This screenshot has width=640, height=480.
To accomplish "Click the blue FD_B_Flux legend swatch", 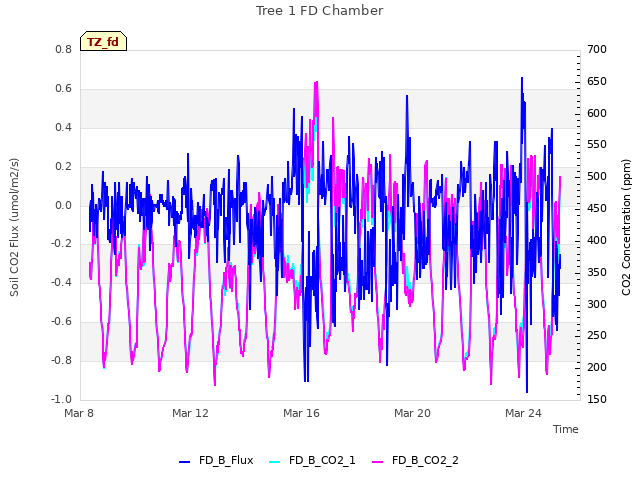I will (x=184, y=462).
